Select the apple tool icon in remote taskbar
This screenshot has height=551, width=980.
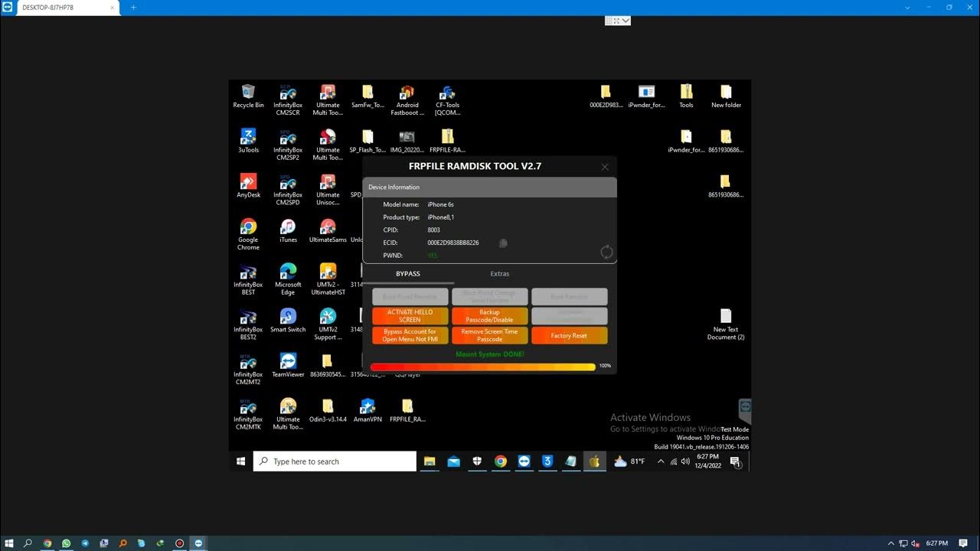(594, 461)
